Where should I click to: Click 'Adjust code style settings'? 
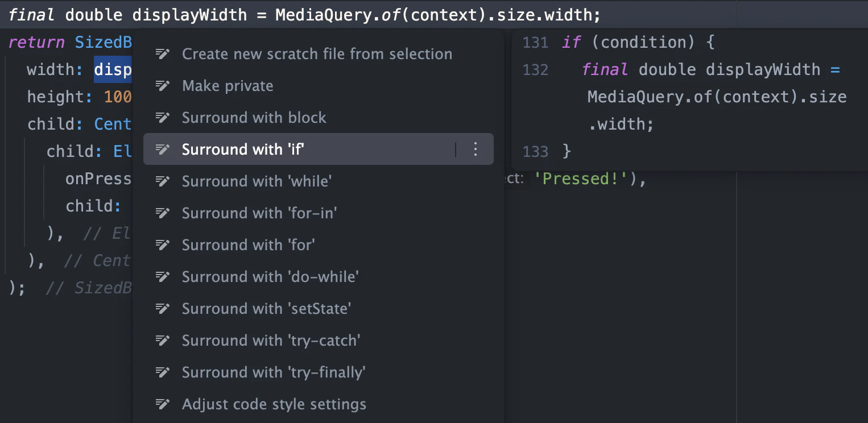tap(273, 404)
